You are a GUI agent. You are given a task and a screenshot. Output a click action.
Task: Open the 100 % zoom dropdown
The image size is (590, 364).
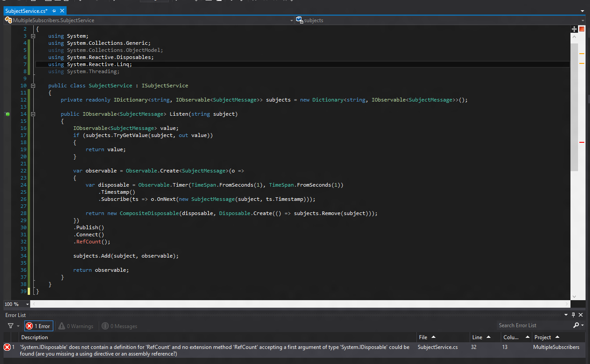pyautogui.click(x=28, y=304)
